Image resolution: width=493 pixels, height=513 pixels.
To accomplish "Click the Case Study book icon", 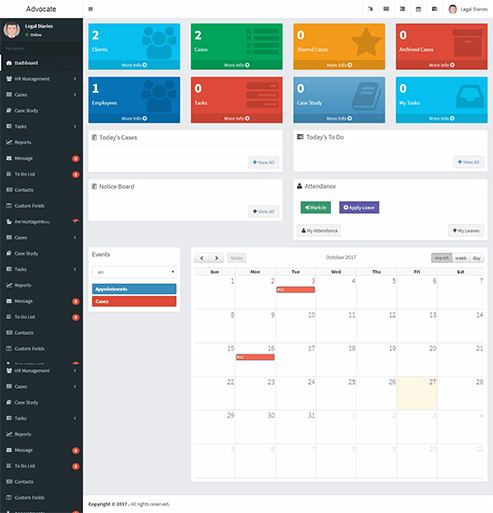I will click(366, 96).
